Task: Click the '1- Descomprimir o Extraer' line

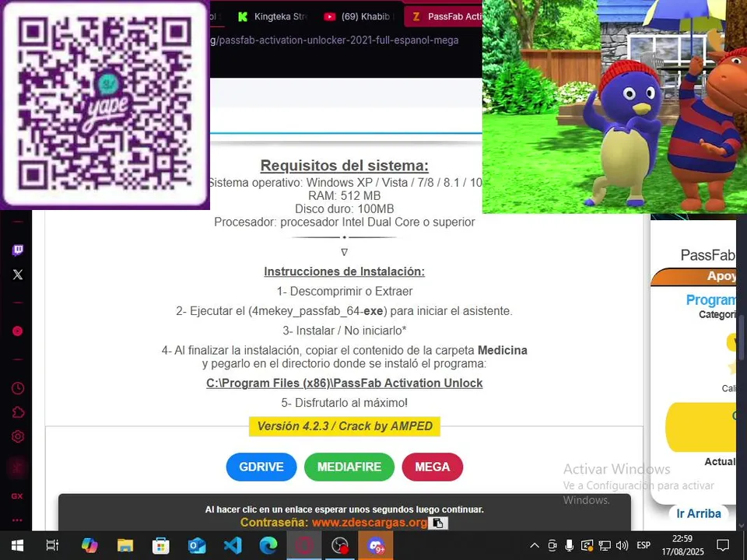Action: [x=344, y=292]
